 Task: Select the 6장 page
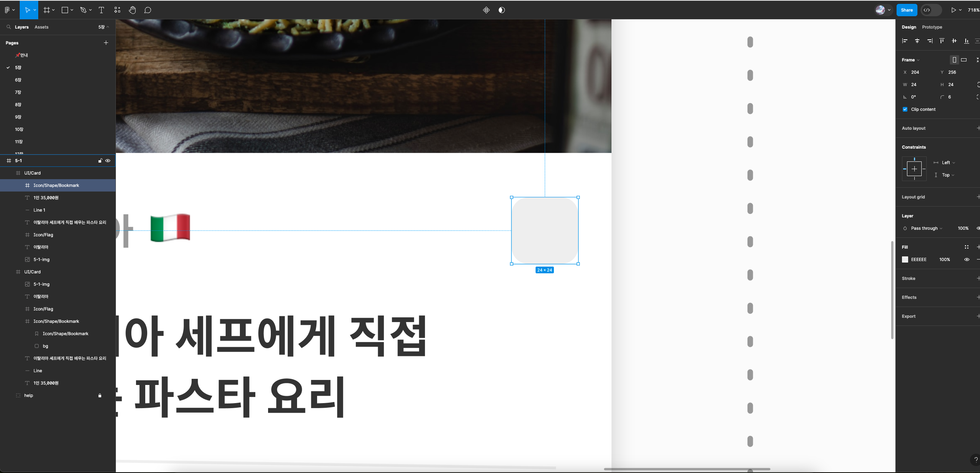(18, 80)
